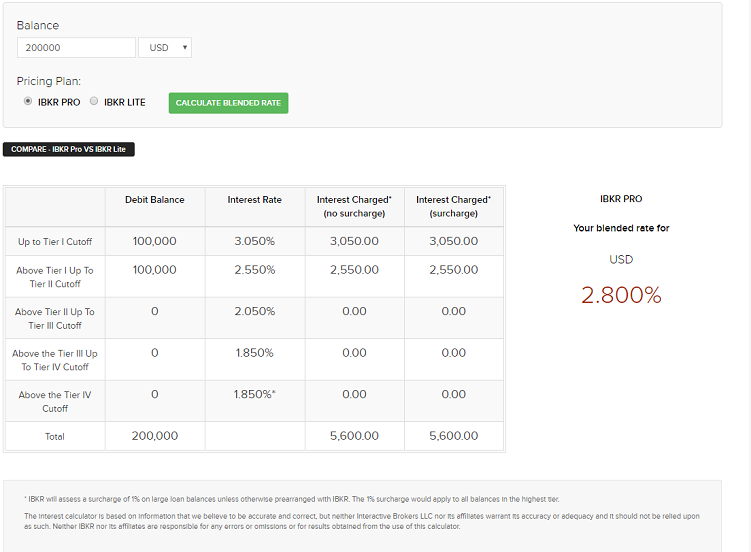Select the IBKR PRO radio button
751x552 pixels.
pyautogui.click(x=28, y=101)
